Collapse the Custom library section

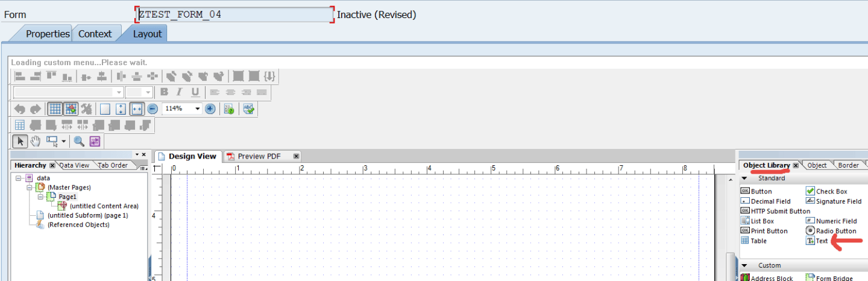[x=744, y=265]
